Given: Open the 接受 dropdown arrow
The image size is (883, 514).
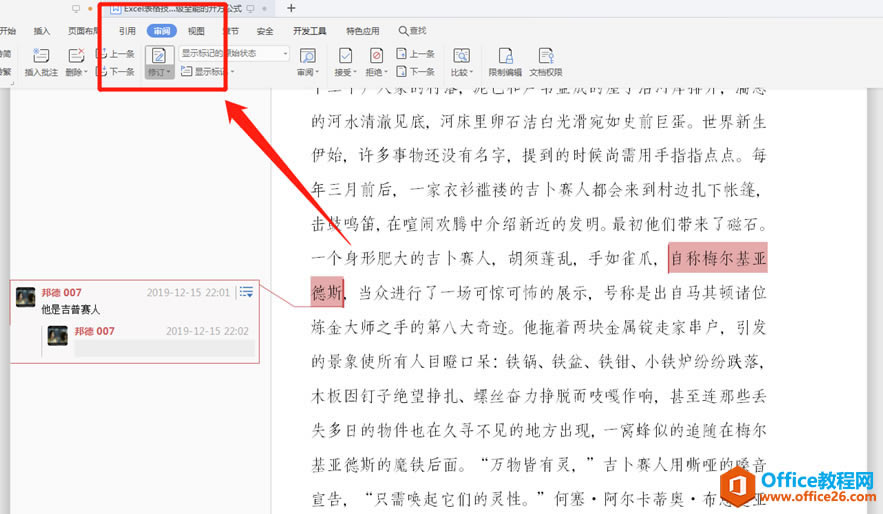Looking at the screenshot, I should (355, 72).
